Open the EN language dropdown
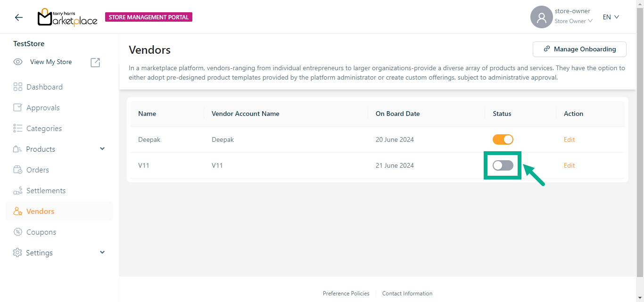Viewport: 644px width, 302px height. 611,17
